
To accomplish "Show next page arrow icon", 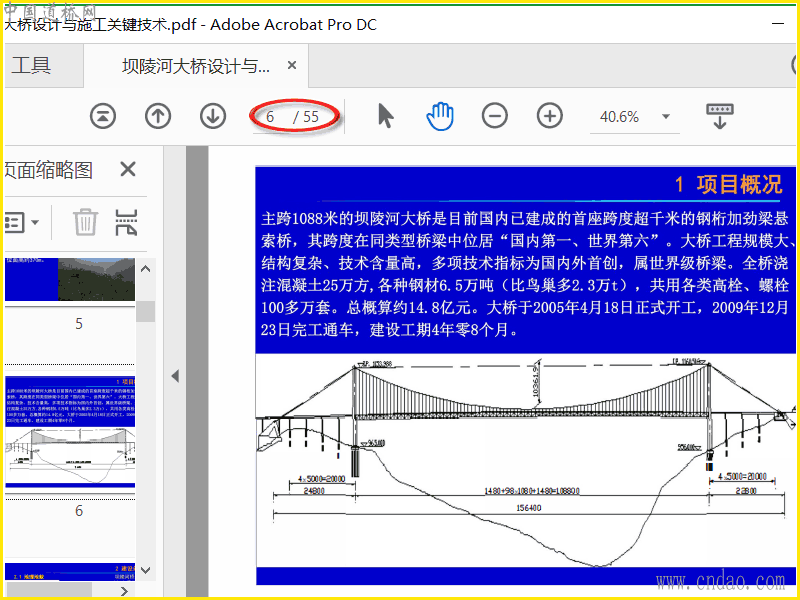I will (213, 116).
